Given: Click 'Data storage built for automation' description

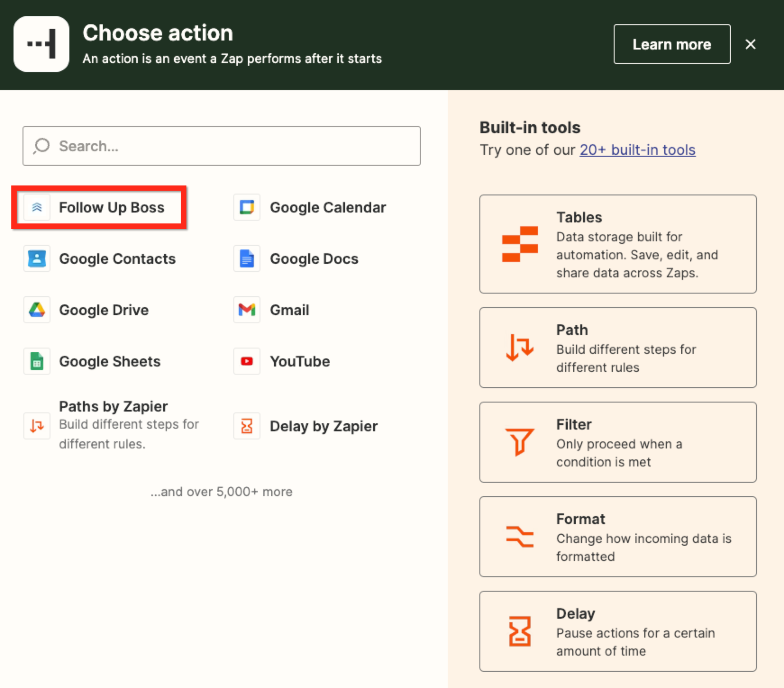Looking at the screenshot, I should coord(637,255).
